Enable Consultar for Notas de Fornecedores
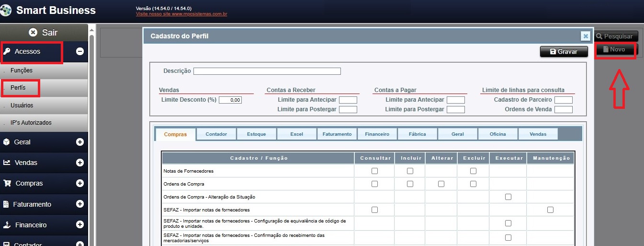Screen dimensions: 644x246 (x=374, y=171)
